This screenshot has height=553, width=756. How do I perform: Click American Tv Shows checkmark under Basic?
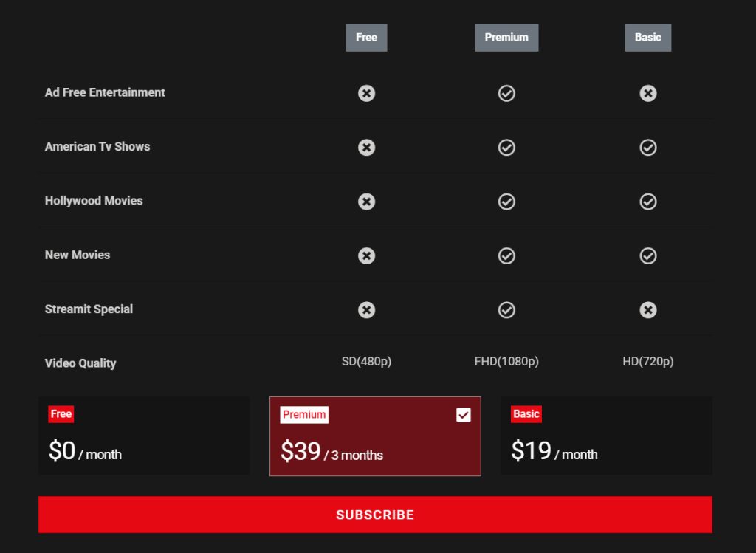click(647, 148)
